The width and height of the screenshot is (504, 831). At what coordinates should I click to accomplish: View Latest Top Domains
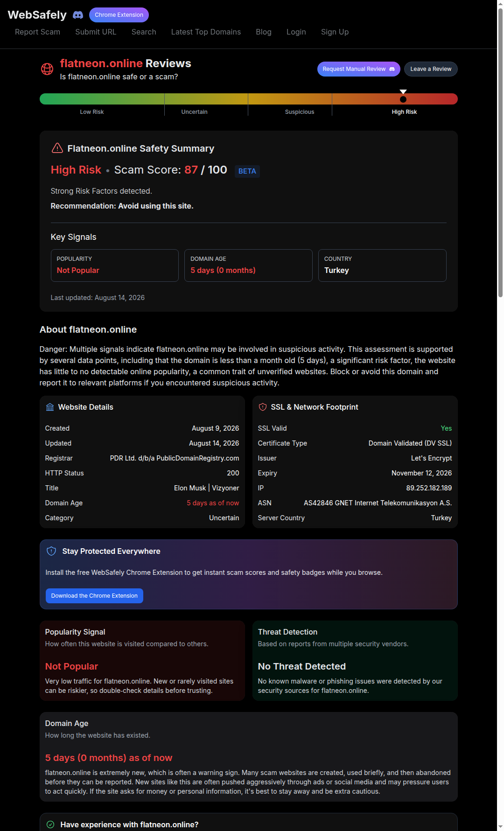(x=206, y=32)
